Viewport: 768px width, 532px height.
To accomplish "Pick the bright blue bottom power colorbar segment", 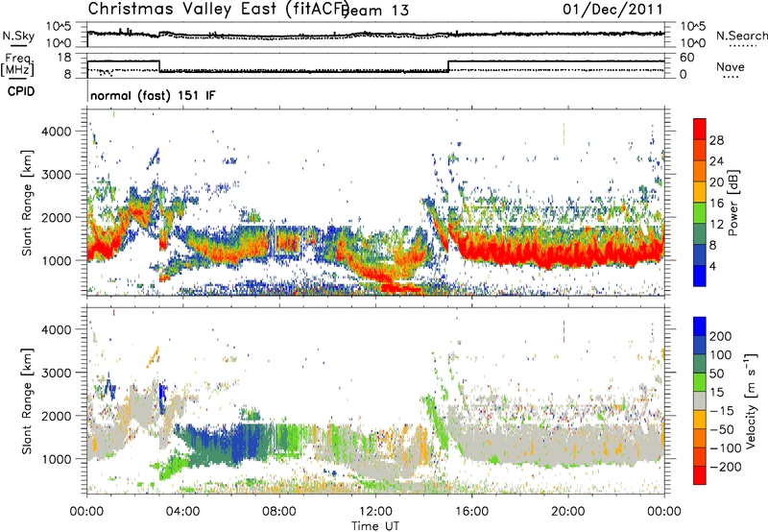I will [700, 276].
